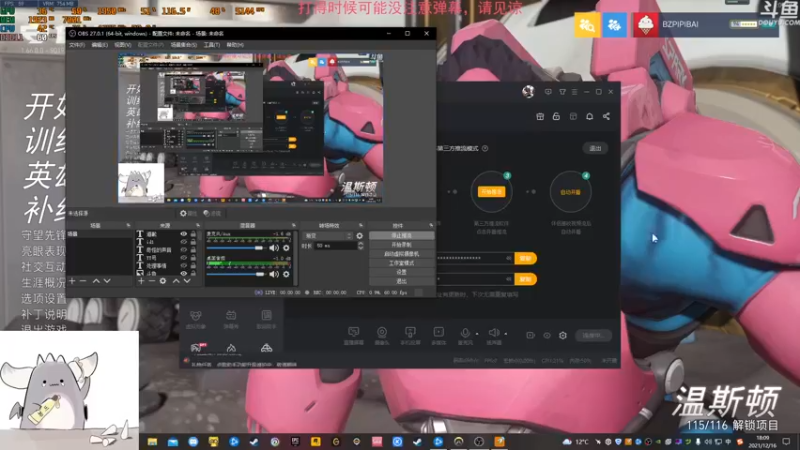Toggle visibility eye of the third source row

pos(184,250)
